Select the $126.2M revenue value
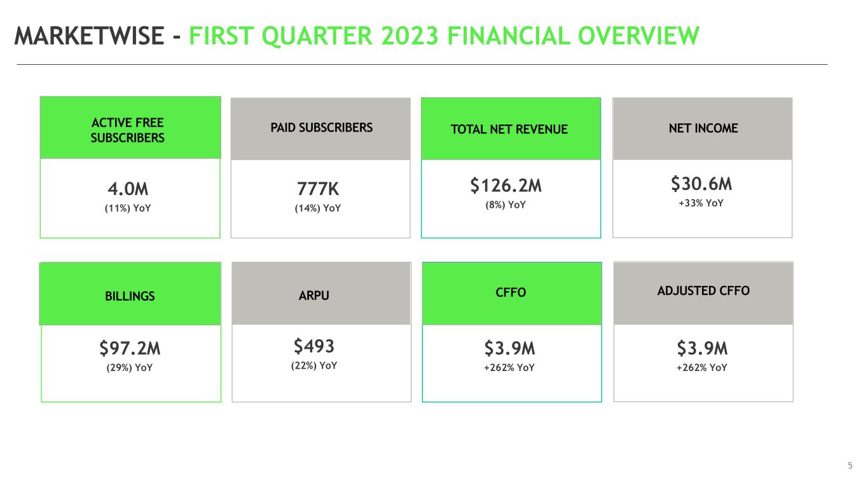 pyautogui.click(x=506, y=186)
